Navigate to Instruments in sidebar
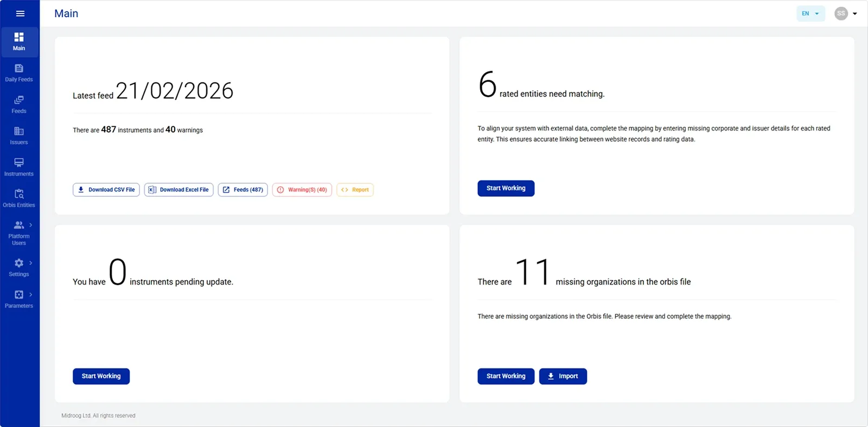The image size is (868, 427). pyautogui.click(x=19, y=167)
